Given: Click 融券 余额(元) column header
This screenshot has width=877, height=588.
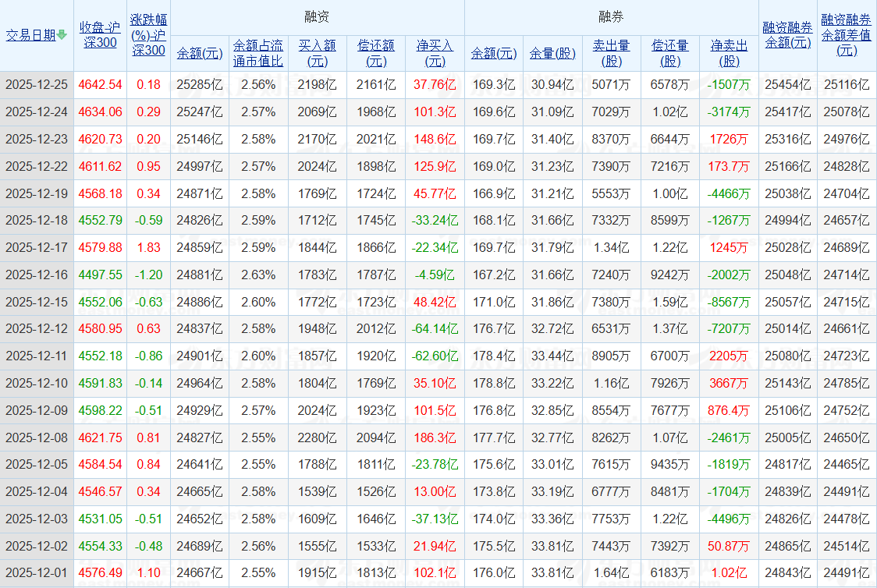Looking at the screenshot, I should [x=494, y=53].
